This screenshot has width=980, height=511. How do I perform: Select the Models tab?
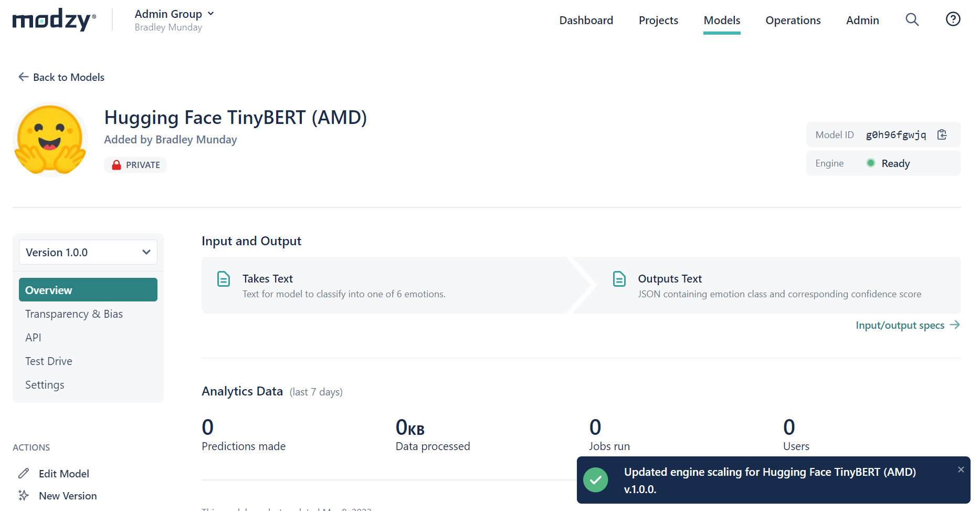(x=722, y=20)
